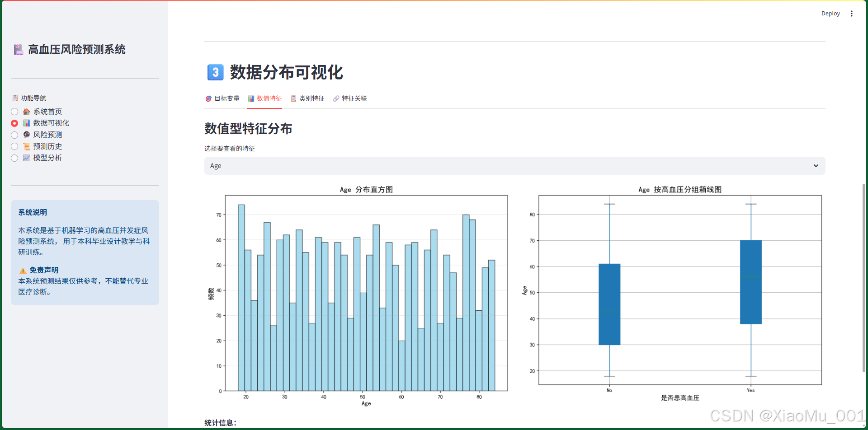The height and width of the screenshot is (430, 868).
Task: Click the hospital icon in the sidebar title
Action: click(19, 50)
